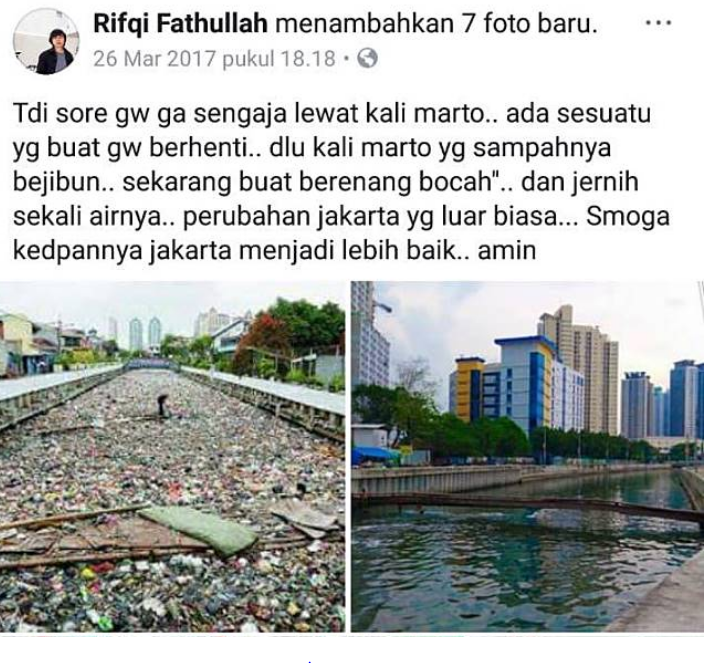Open the post timestamp 26 Mar 2017
This screenshot has width=705, height=663.
point(214,59)
